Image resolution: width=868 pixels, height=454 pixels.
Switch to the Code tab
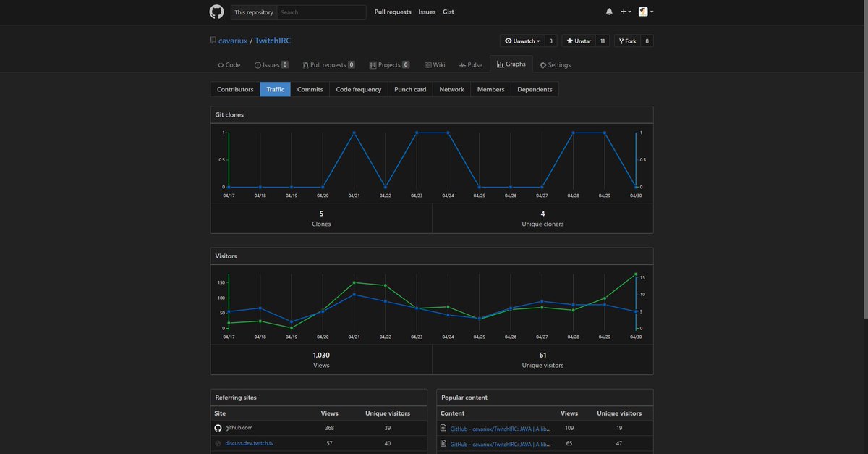pyautogui.click(x=229, y=64)
